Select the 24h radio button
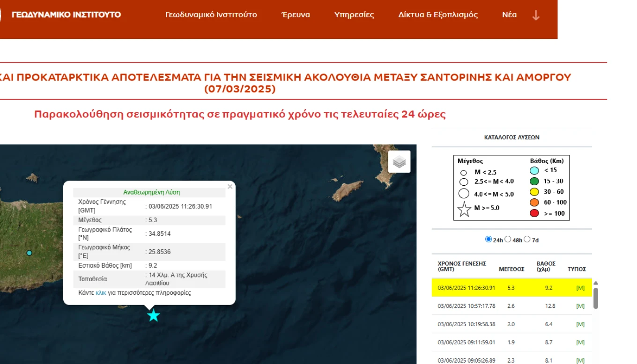 (x=488, y=239)
